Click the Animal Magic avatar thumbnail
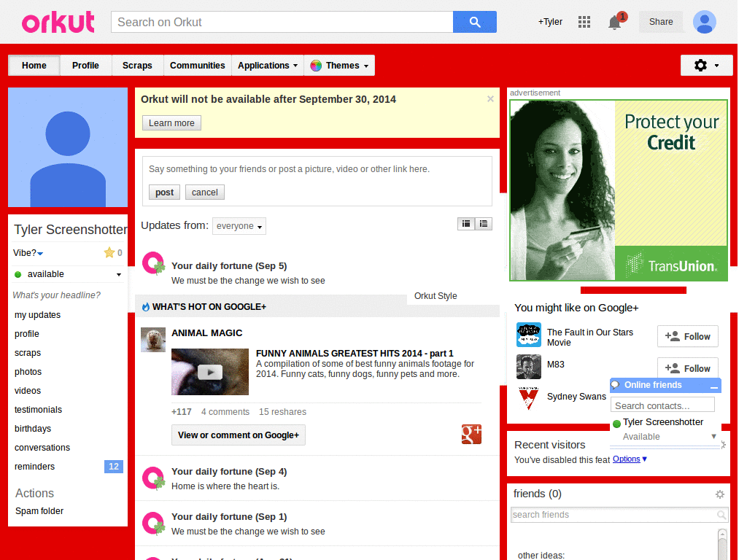The width and height of the screenshot is (747, 560). click(153, 340)
